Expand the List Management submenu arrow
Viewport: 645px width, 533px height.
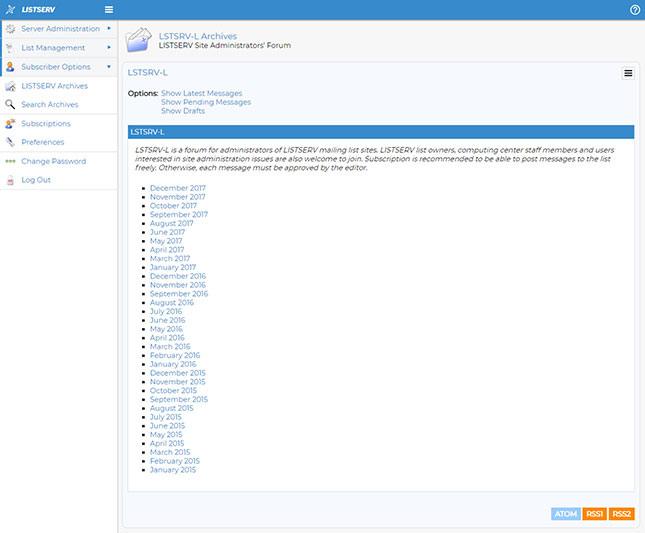coord(109,47)
